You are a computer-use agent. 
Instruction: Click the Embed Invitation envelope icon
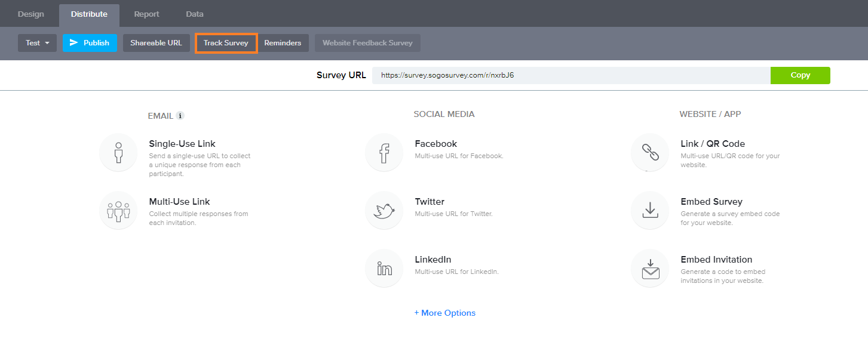tap(650, 269)
